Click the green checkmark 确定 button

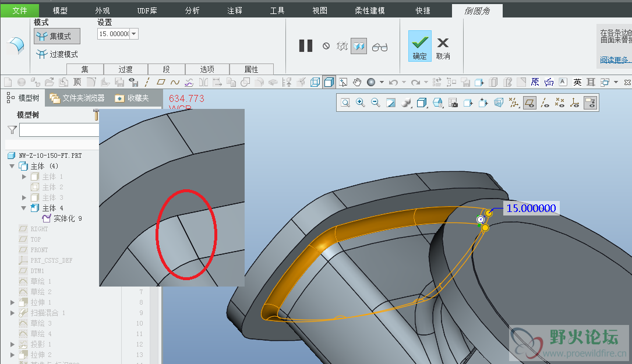click(x=420, y=47)
